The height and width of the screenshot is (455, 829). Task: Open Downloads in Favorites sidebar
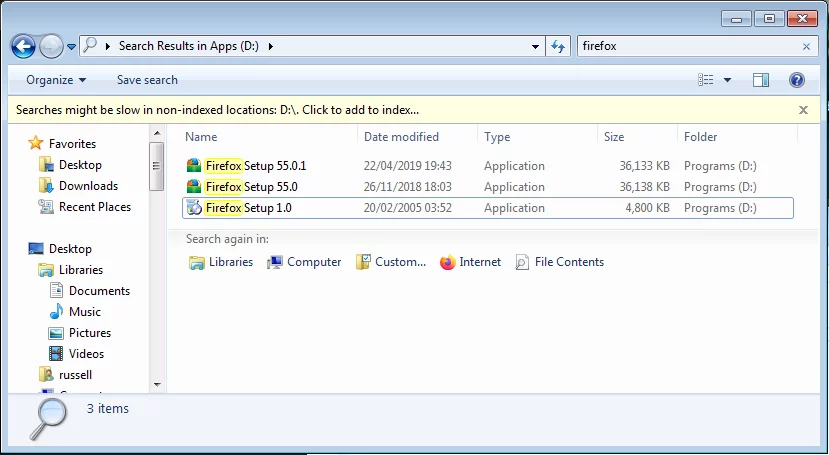tap(88, 186)
